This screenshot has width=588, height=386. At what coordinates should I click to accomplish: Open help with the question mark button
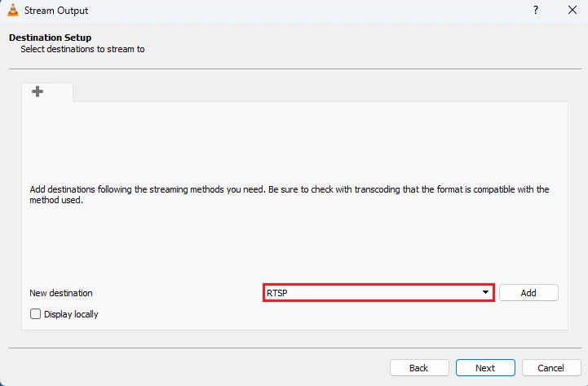[536, 10]
